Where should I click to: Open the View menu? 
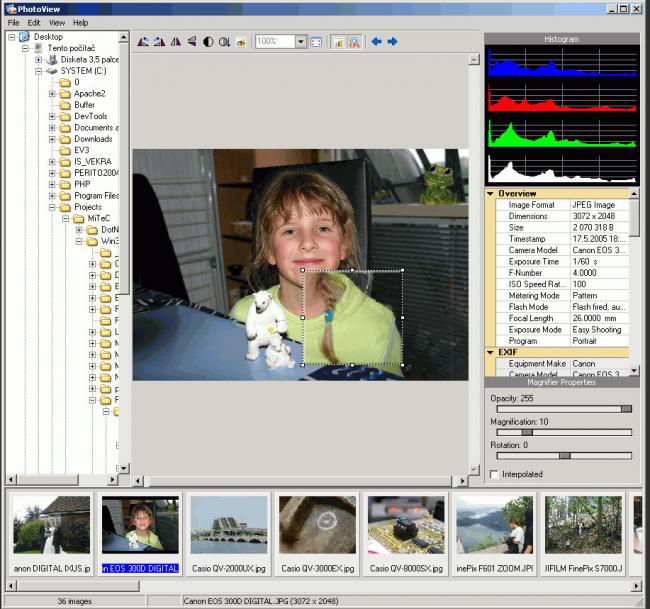57,23
